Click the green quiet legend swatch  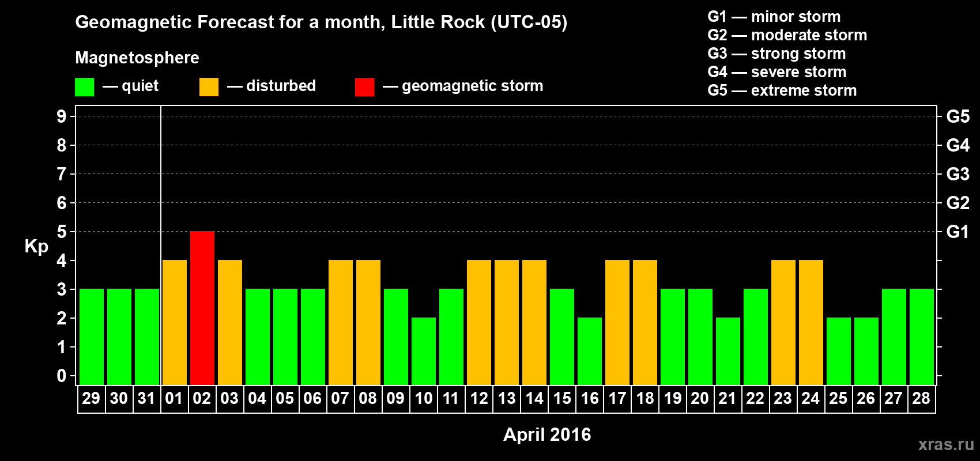coord(85,87)
